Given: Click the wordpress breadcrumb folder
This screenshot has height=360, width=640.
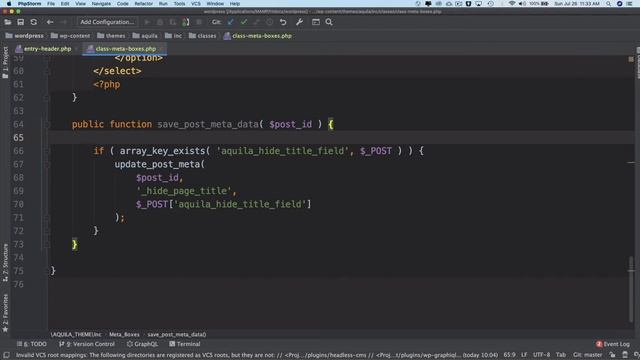Looking at the screenshot, I should coord(24,36).
